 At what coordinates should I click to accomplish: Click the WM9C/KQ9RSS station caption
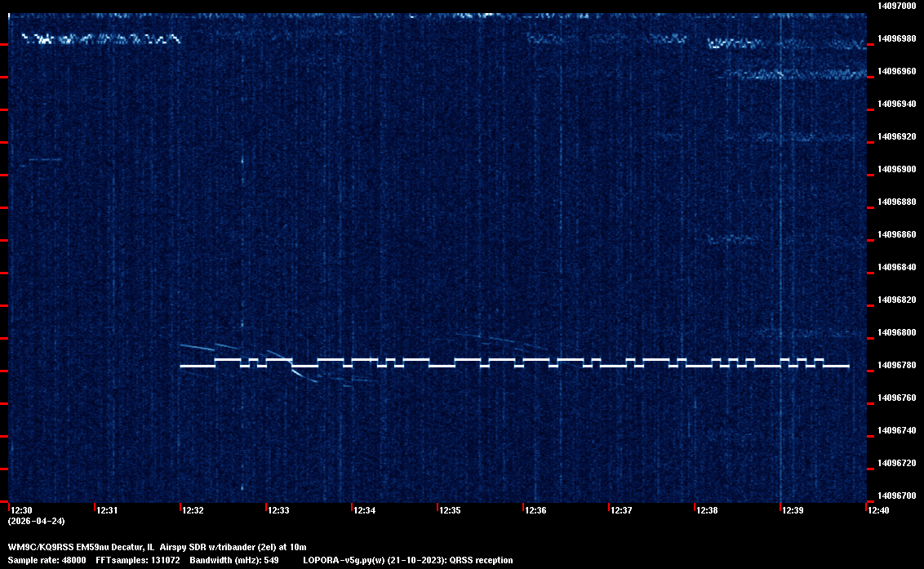click(157, 547)
